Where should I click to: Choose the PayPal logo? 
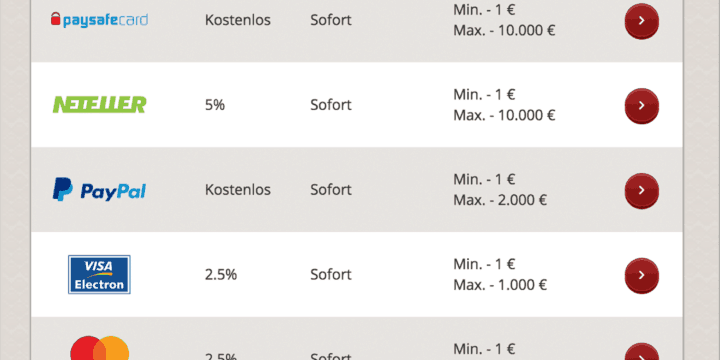pos(99,190)
